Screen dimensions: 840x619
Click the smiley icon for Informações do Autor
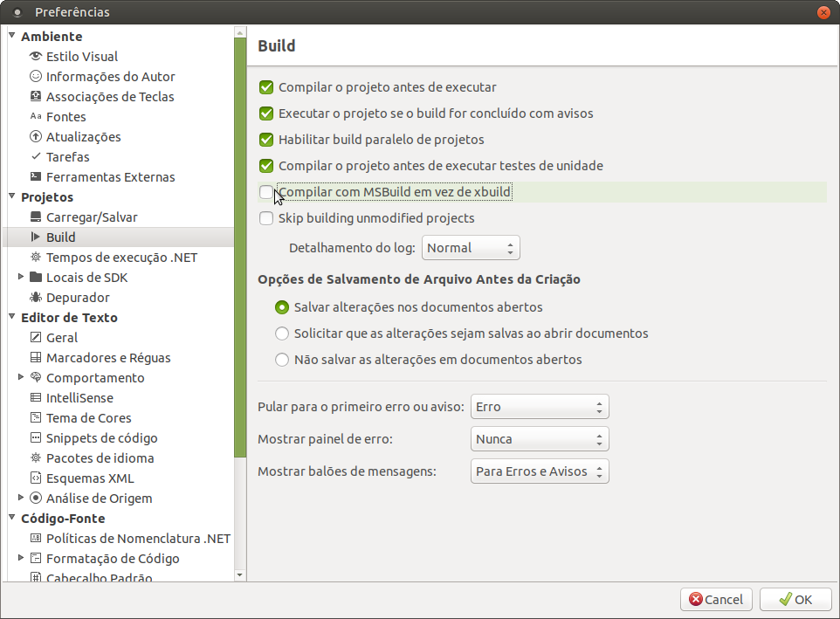(x=35, y=76)
